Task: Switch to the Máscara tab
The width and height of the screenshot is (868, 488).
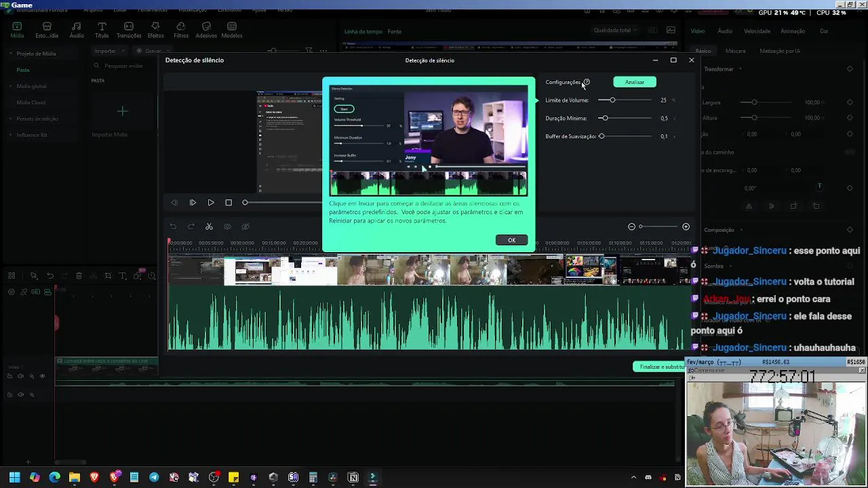Action: [x=735, y=51]
